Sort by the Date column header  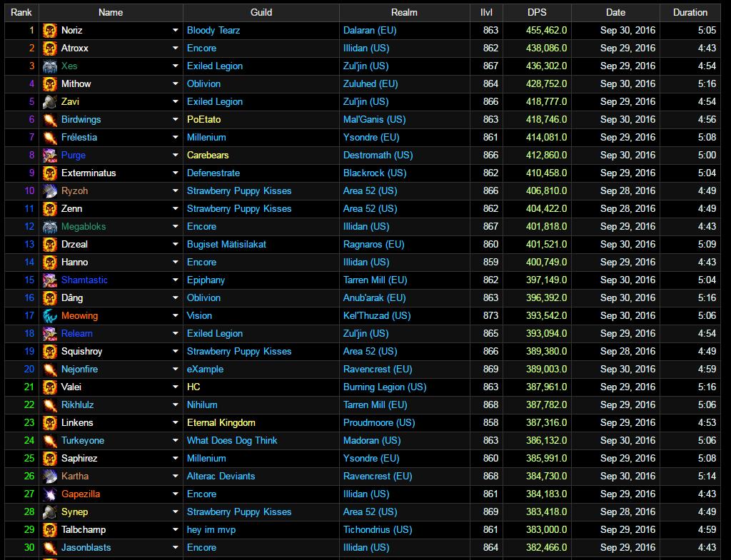pyautogui.click(x=615, y=13)
